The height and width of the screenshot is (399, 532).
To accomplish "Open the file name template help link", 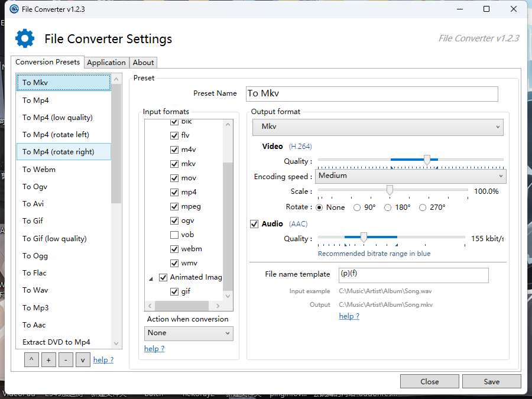I will pyautogui.click(x=349, y=316).
